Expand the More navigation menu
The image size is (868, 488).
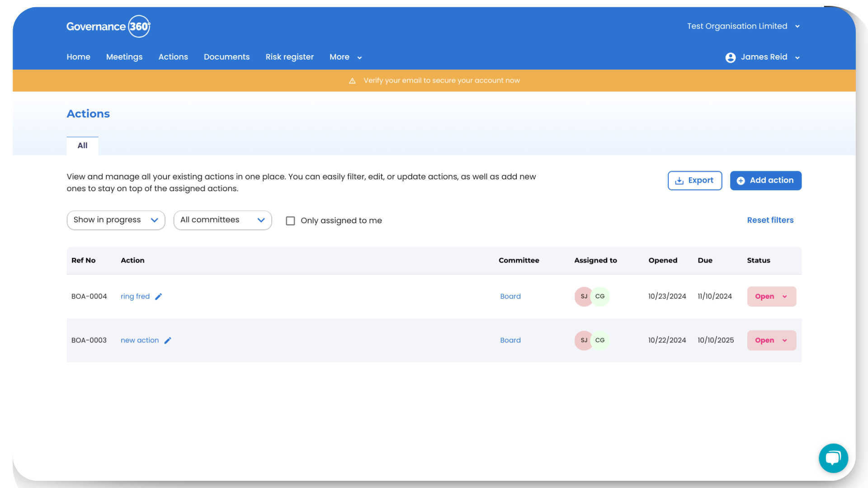tap(345, 57)
